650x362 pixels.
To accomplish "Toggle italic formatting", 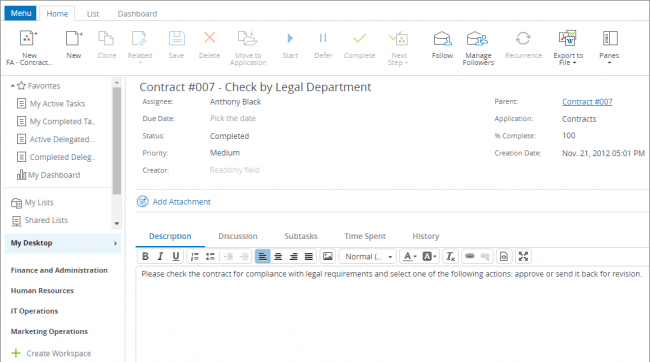I will (160, 257).
